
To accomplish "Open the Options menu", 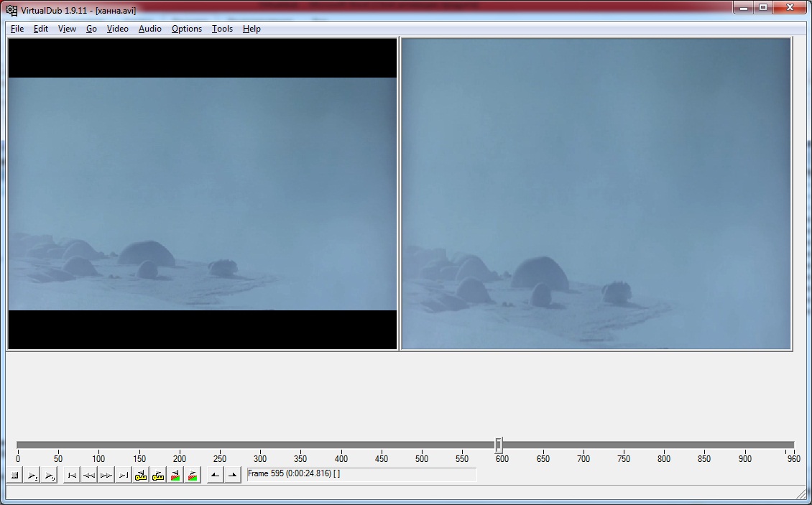I will point(186,29).
